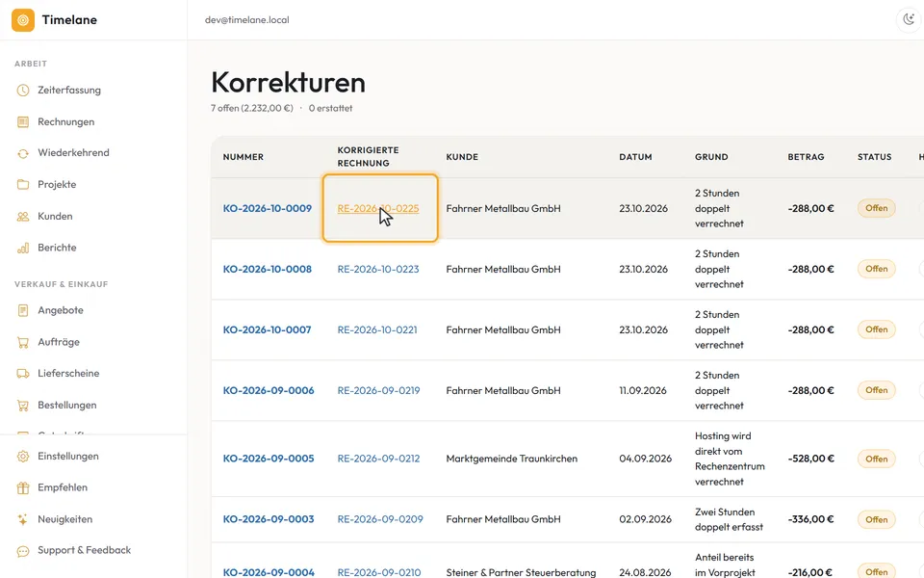Image resolution: width=924 pixels, height=578 pixels.
Task: Open corrected invoice RE-2026-10-0223
Action: click(x=377, y=269)
